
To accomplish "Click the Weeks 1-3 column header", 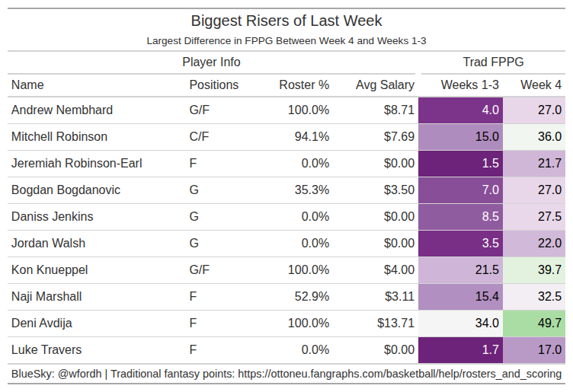I will click(470, 85).
